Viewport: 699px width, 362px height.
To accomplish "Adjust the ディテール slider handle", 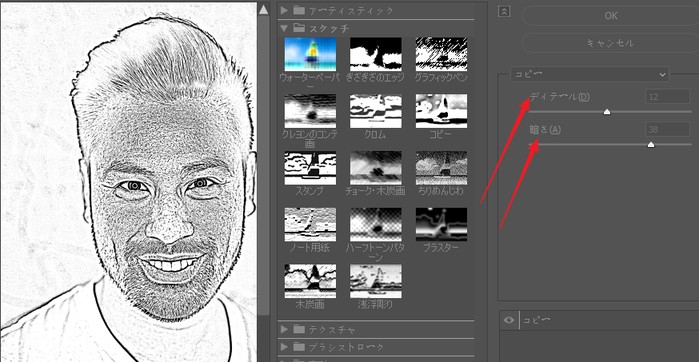I will coord(607,112).
